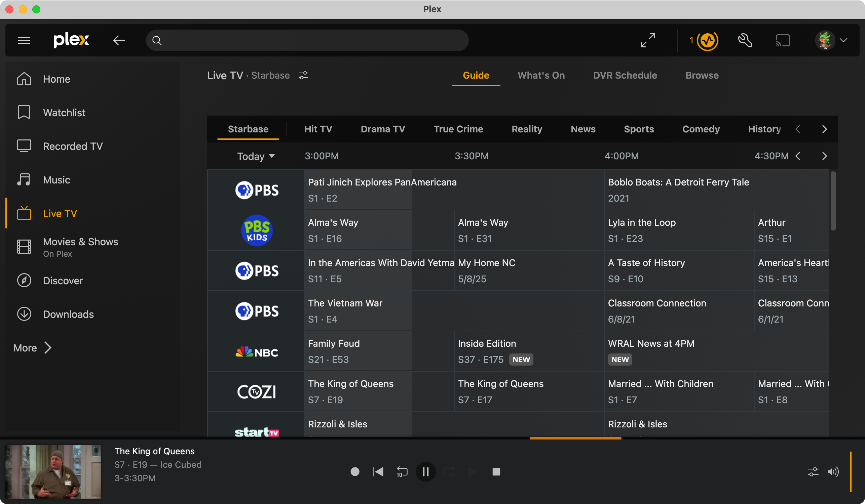The width and height of the screenshot is (865, 504).
Task: Click the Plex logo
Action: pos(71,40)
